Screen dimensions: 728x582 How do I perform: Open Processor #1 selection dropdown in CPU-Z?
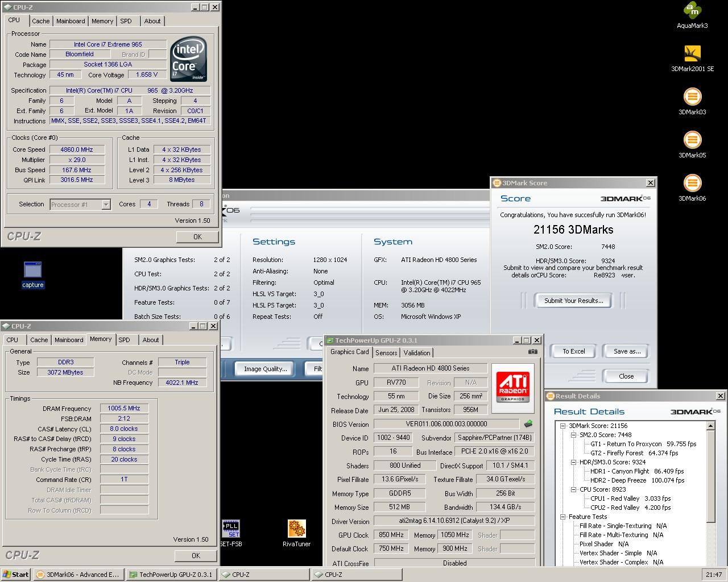(106, 205)
